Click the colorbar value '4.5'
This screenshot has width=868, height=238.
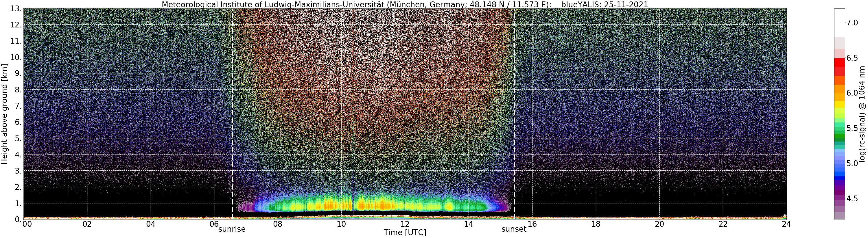[852, 199]
